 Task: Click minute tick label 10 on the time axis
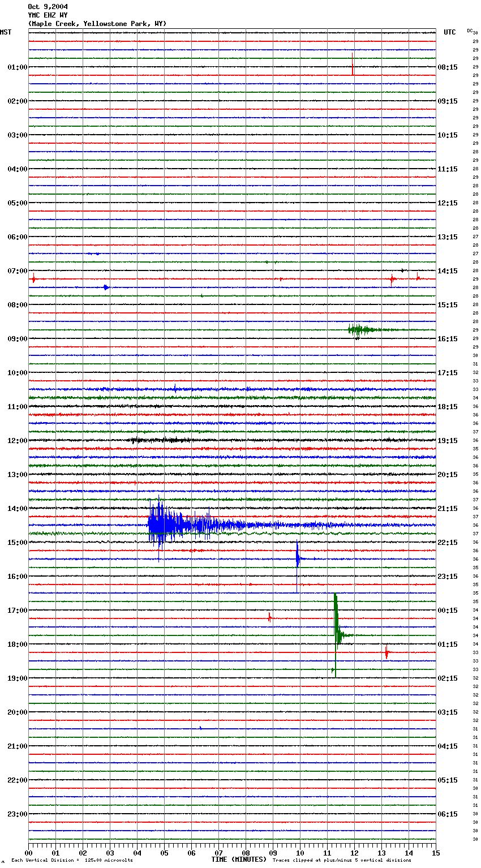click(x=300, y=853)
